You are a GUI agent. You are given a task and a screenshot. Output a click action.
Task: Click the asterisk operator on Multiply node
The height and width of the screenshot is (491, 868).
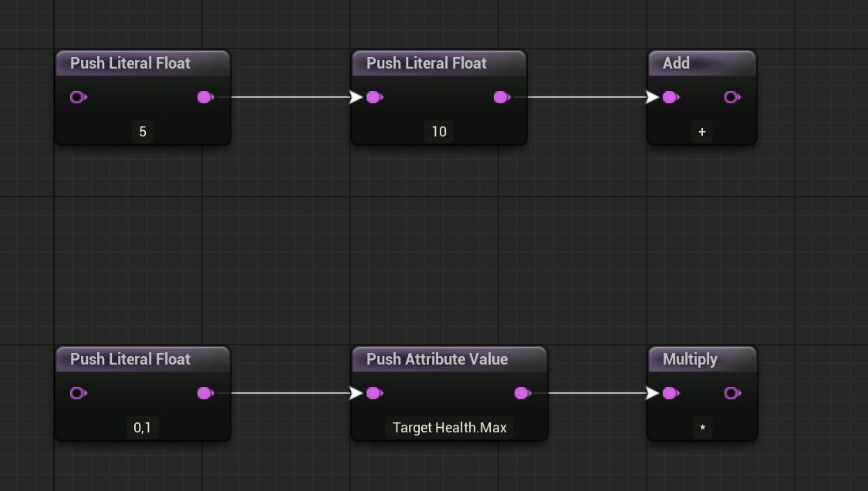(x=702, y=428)
